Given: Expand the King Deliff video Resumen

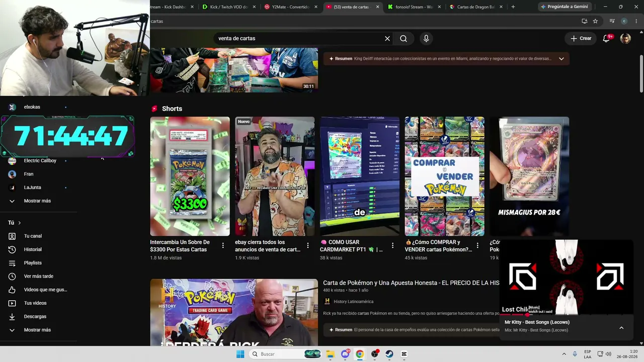Looking at the screenshot, I should point(561,58).
